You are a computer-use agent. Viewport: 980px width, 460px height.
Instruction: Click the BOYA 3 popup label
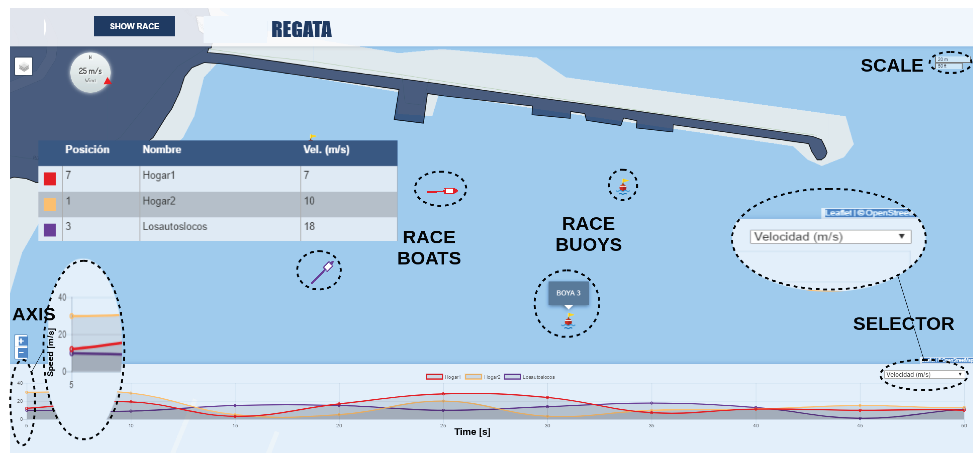pos(568,293)
